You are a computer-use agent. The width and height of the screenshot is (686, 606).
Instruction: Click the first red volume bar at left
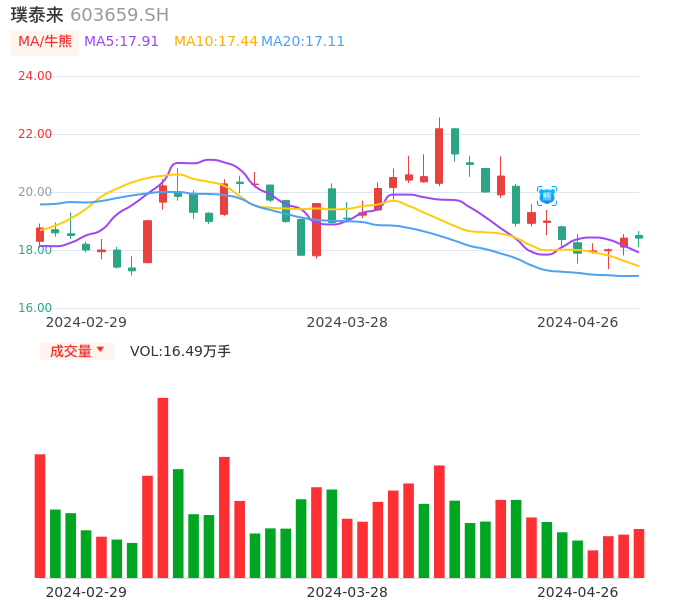(40, 515)
